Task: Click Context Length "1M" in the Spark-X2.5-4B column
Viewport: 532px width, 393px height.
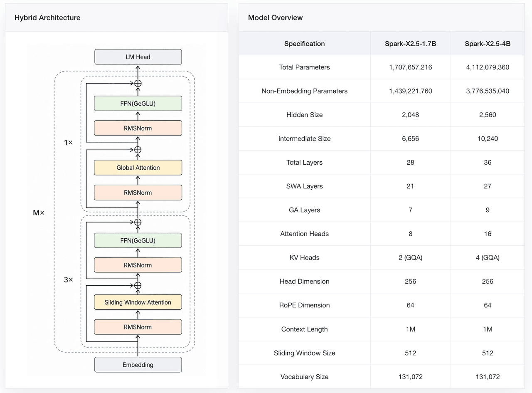Action: 488,329
